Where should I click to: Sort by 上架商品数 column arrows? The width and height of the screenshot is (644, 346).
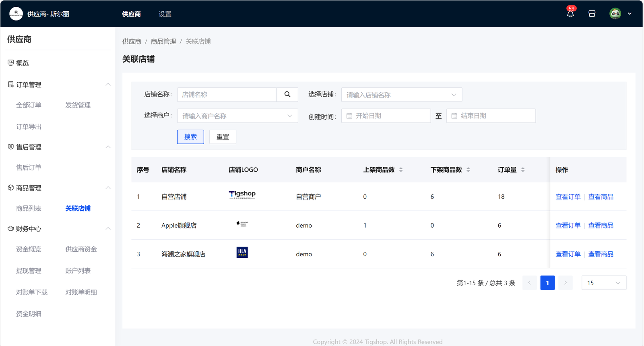click(401, 170)
